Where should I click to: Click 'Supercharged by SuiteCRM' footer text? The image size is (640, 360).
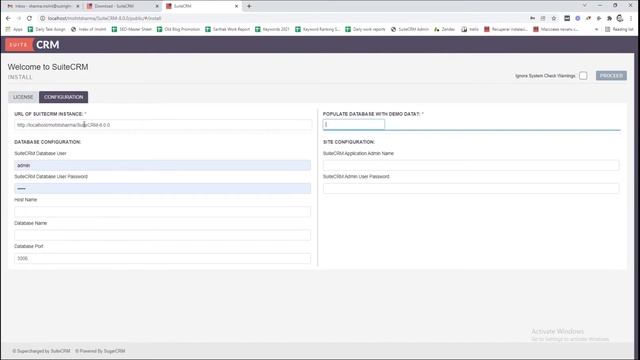41,351
